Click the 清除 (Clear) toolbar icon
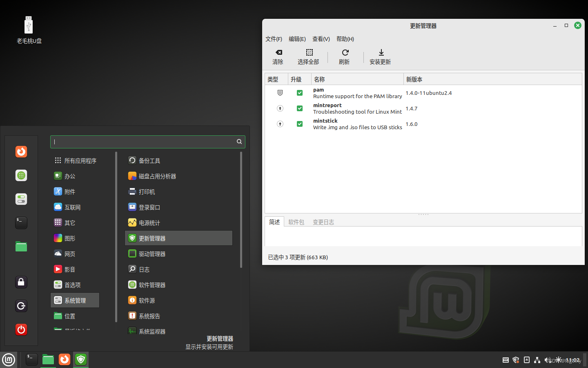Screen dimensions: 588x368 (x=278, y=56)
